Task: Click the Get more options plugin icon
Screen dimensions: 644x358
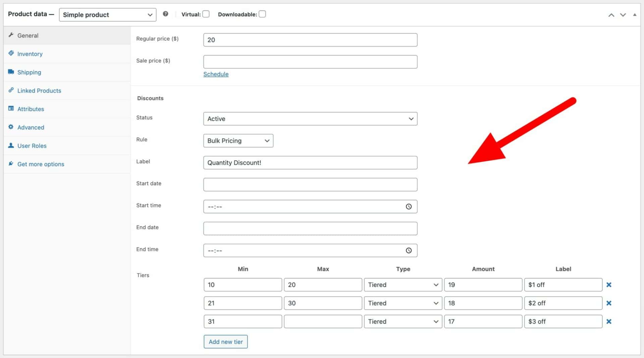Action: [11, 164]
